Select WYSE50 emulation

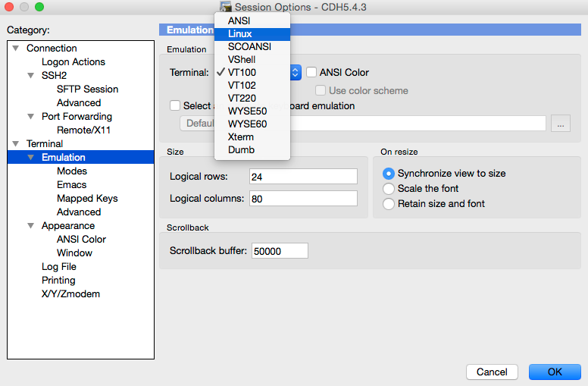(252, 111)
